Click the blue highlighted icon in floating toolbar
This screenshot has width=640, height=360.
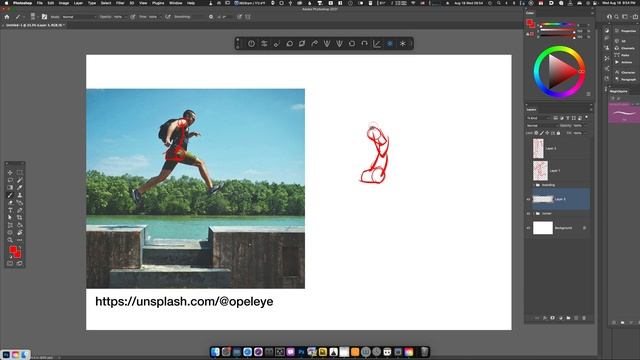(390, 43)
